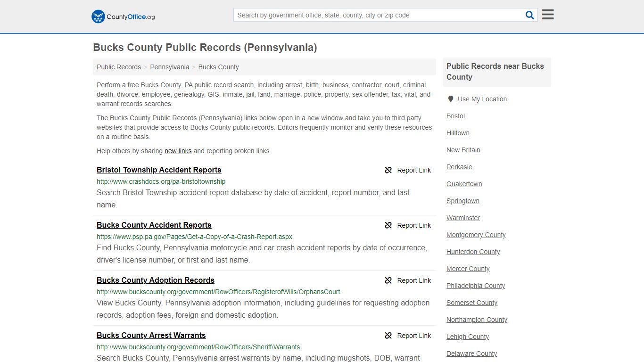Open Quakertown nearby records
644x362 pixels.
(464, 184)
